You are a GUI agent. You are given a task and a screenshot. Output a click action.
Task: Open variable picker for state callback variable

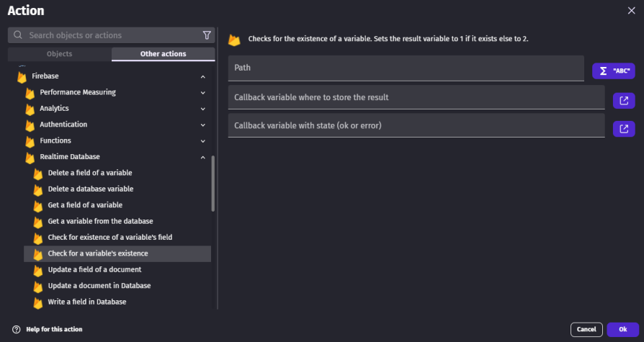(624, 129)
